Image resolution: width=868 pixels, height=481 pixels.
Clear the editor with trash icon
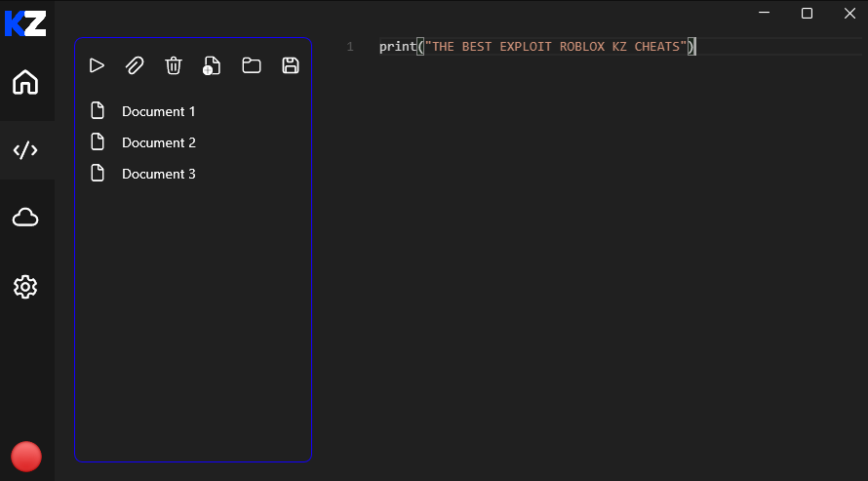click(x=174, y=66)
